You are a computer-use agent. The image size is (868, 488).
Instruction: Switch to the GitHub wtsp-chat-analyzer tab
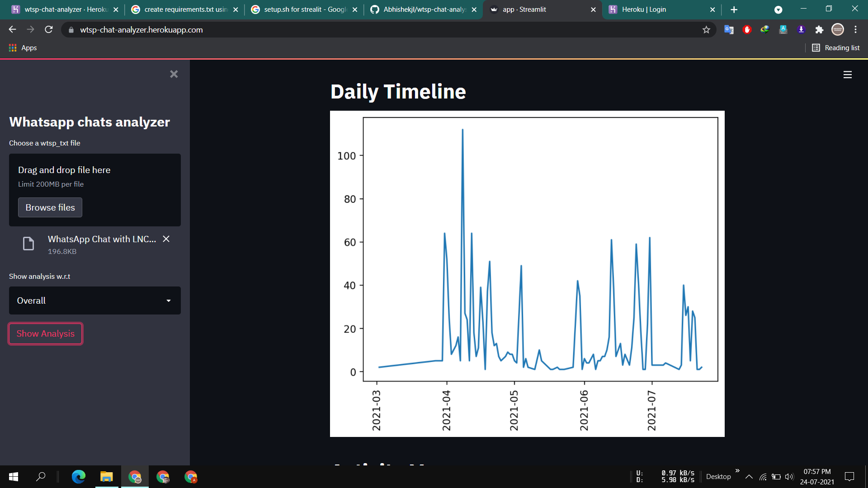[x=423, y=9]
